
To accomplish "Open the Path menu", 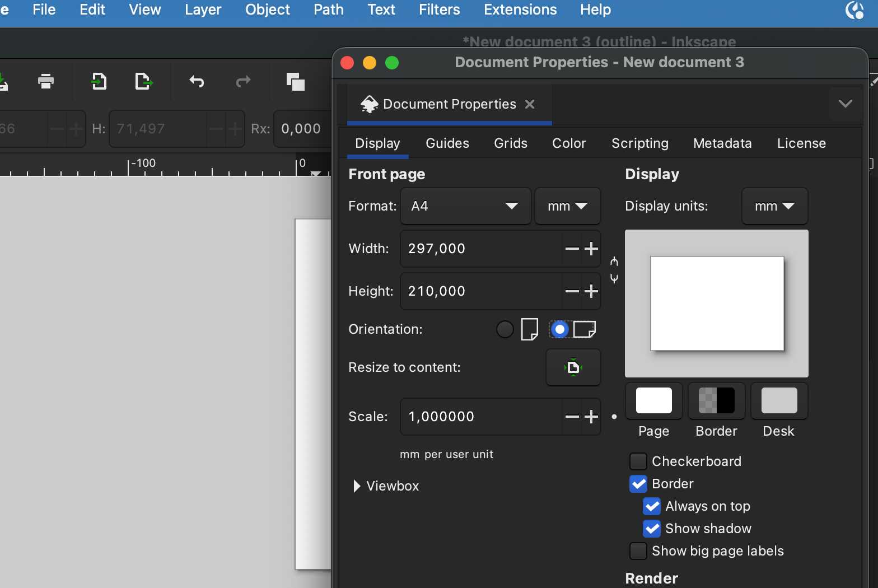I will click(x=329, y=10).
